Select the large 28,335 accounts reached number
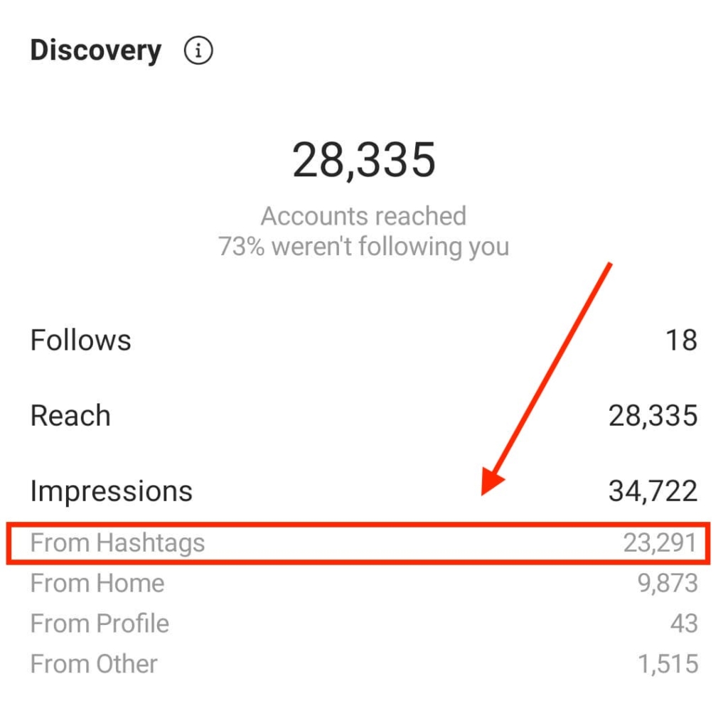This screenshot has width=728, height=728. pyautogui.click(x=364, y=161)
